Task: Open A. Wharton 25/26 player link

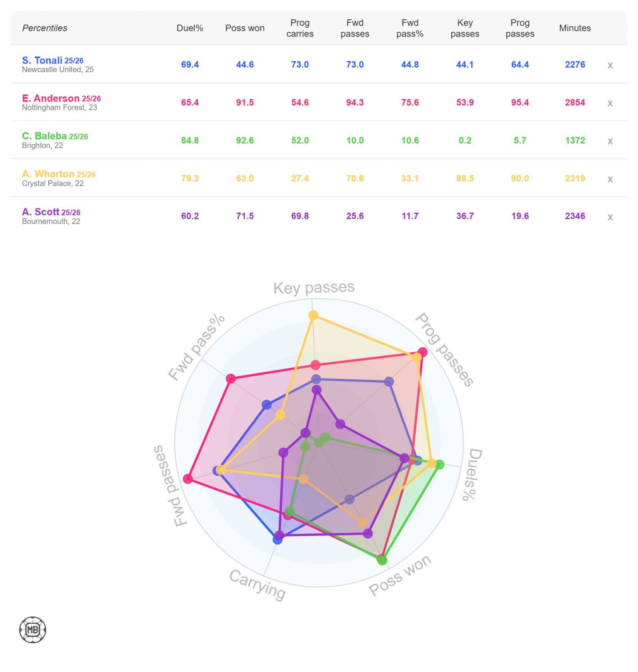Action: 59,174
